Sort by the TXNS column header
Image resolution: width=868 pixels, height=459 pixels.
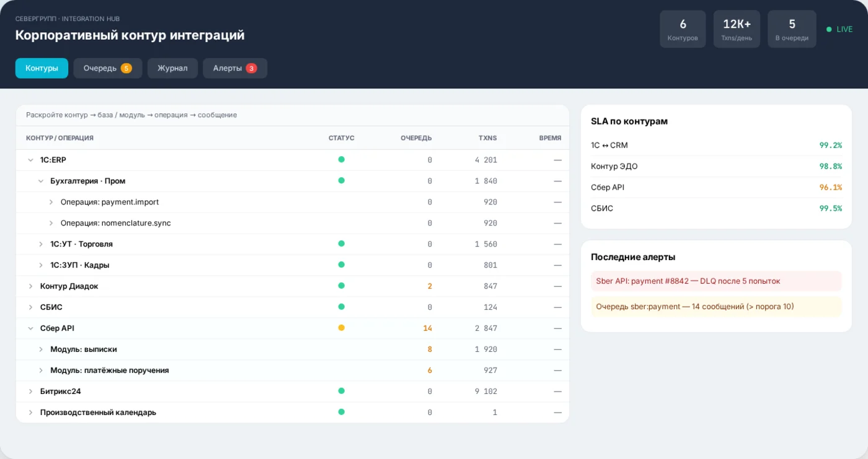[488, 138]
